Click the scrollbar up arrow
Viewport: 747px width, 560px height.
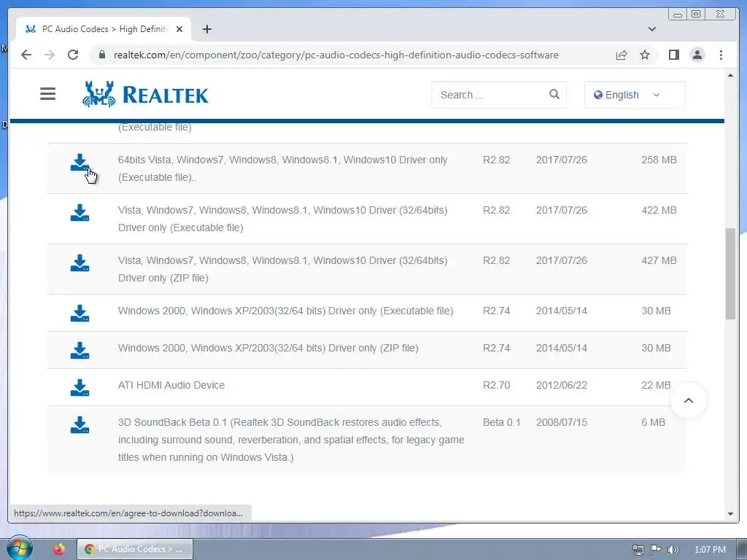point(730,76)
